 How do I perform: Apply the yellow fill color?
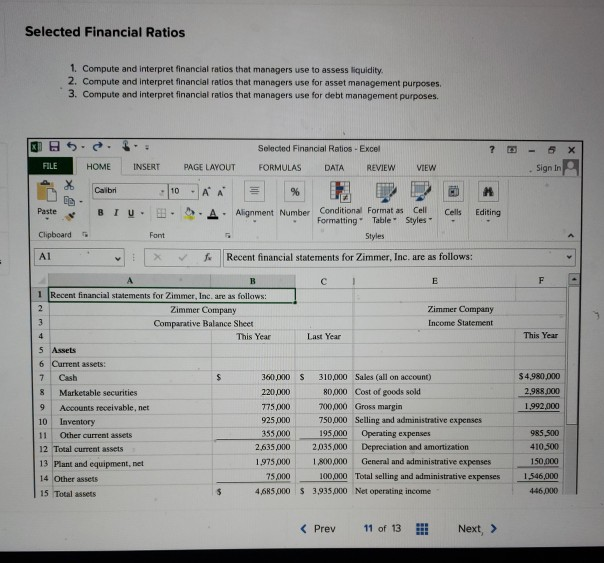(189, 213)
